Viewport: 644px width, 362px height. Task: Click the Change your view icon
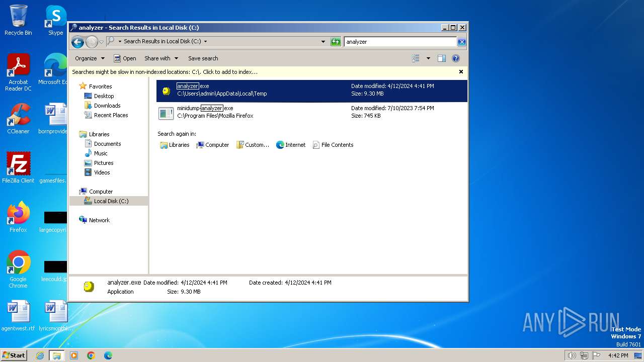(x=416, y=58)
